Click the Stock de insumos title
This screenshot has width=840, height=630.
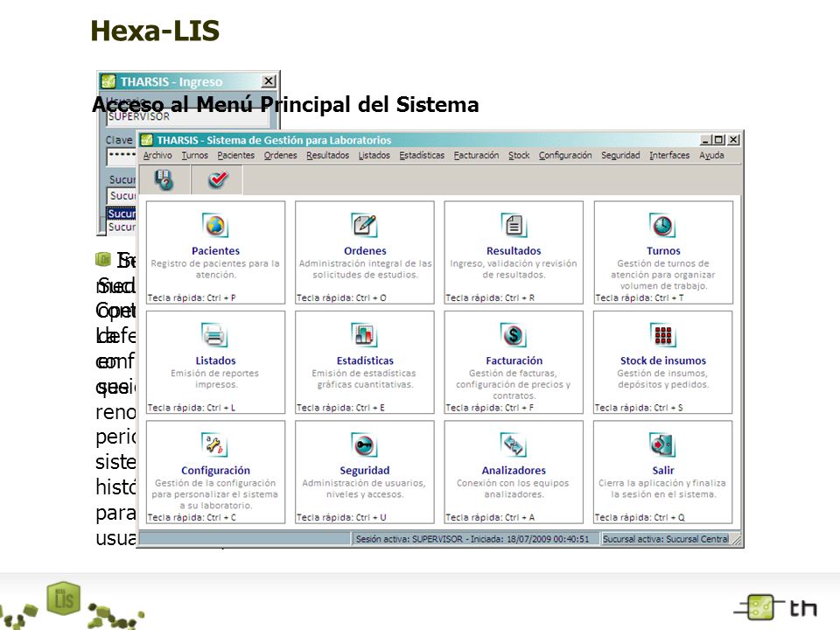(x=663, y=360)
